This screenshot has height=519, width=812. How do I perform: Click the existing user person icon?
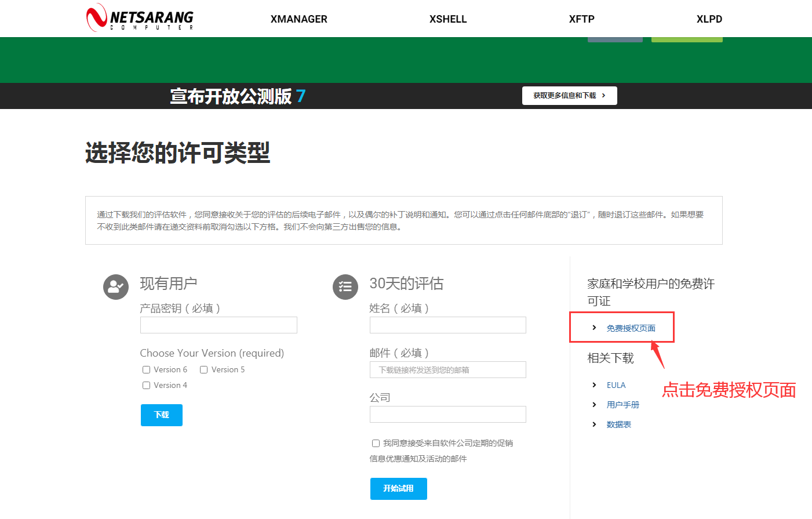point(116,287)
